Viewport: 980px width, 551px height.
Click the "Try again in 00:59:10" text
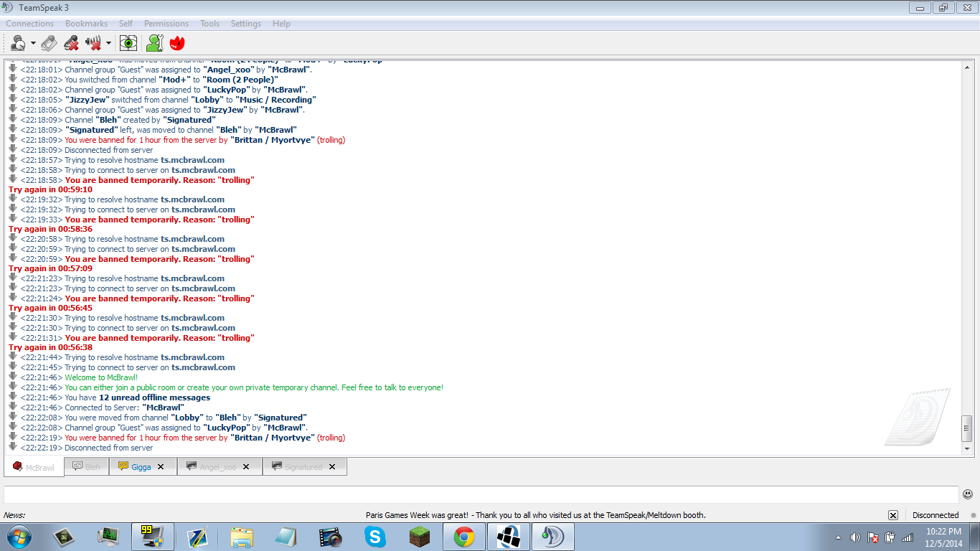(x=50, y=189)
